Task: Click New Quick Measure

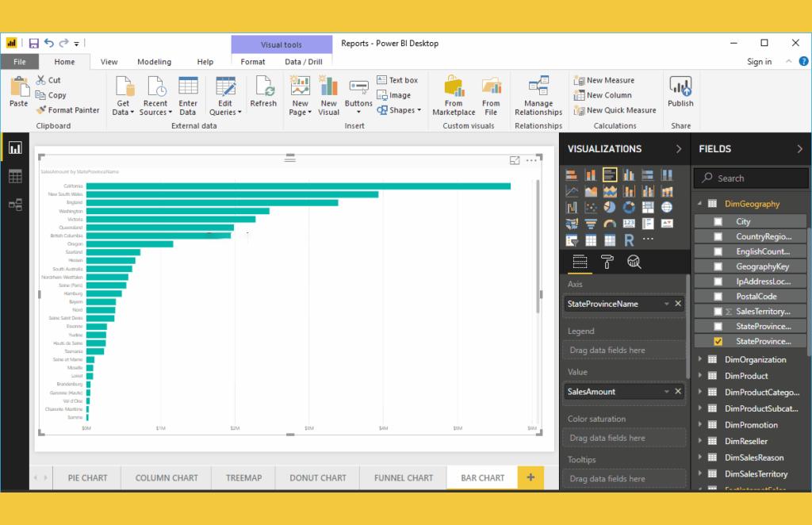Action: 615,110
